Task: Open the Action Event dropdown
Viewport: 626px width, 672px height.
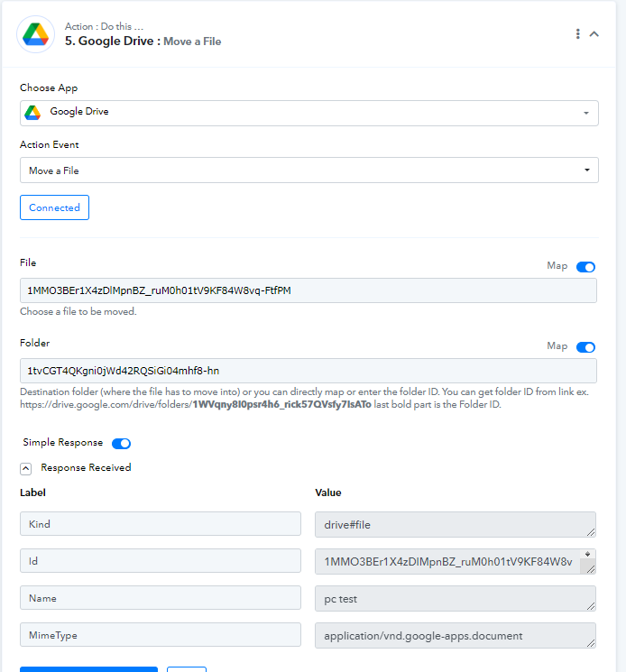Action: pyautogui.click(x=308, y=170)
